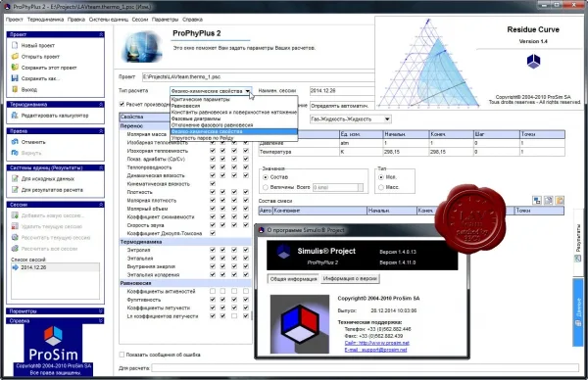Select the Состав radio button
Image resolution: width=588 pixels, height=380 pixels.
266,177
